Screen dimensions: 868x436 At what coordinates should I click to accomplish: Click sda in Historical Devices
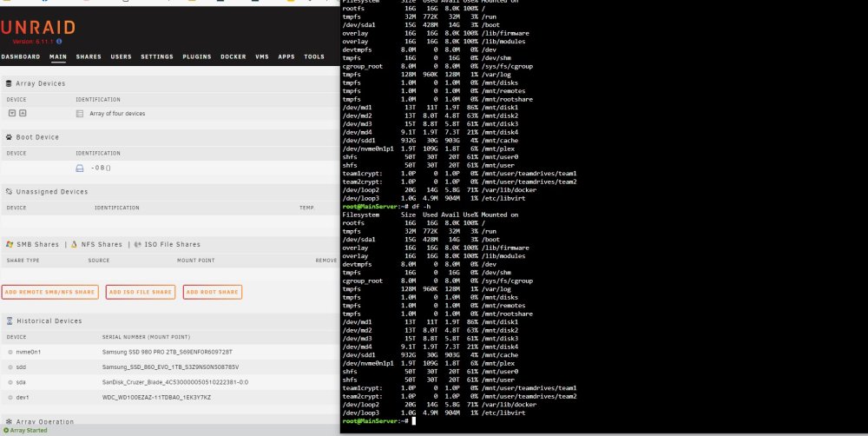point(21,382)
